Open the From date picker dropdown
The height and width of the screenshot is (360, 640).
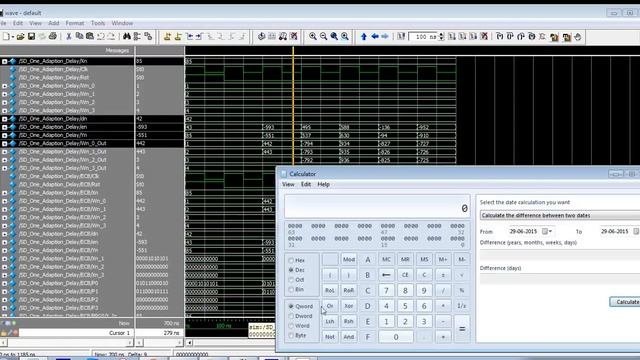pos(547,231)
